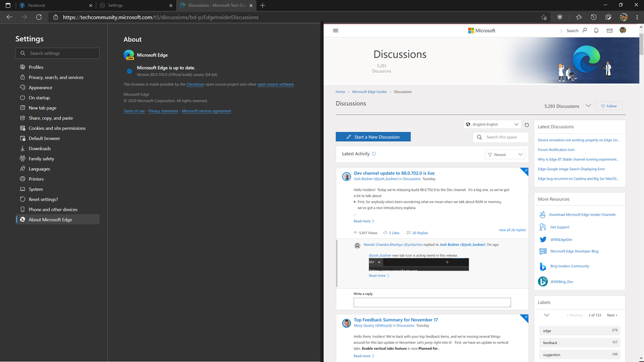
Task: Open the Newest sort dropdown
Action: click(x=505, y=155)
